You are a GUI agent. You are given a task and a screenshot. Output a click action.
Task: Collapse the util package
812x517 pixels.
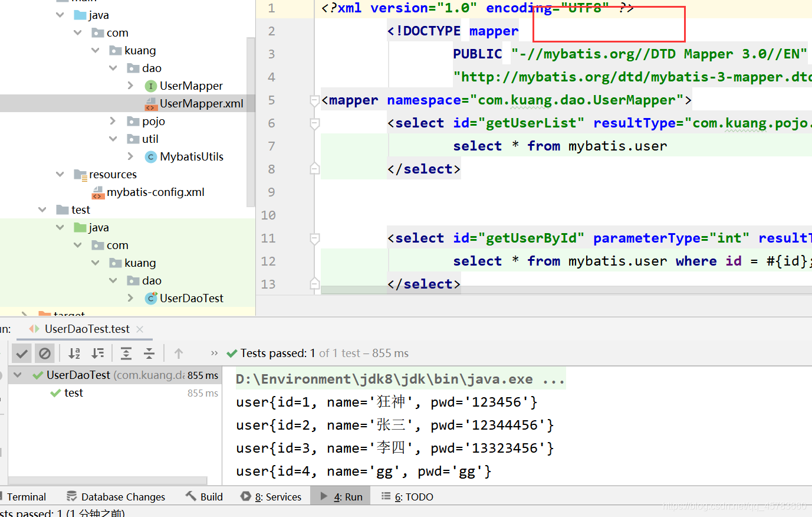coord(113,139)
